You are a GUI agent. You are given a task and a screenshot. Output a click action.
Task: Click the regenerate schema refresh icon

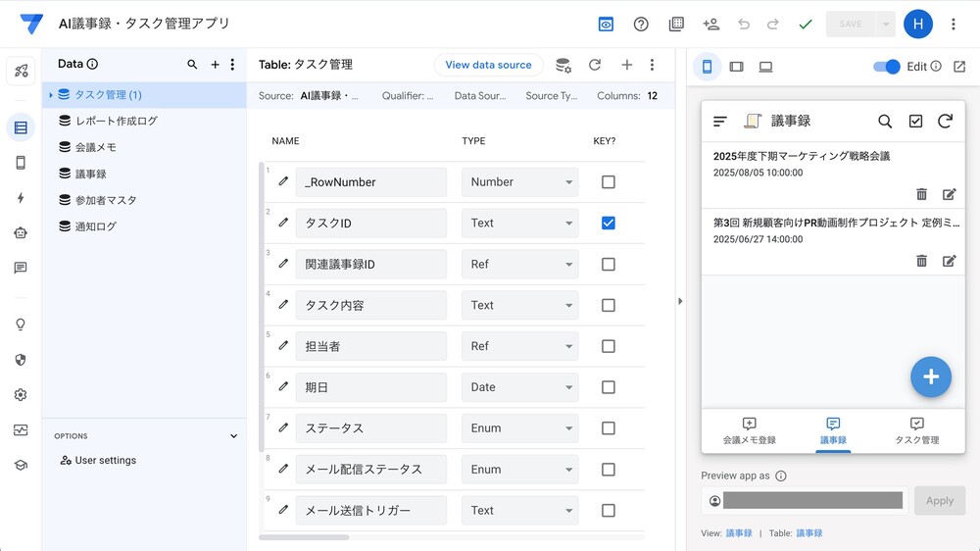[594, 65]
